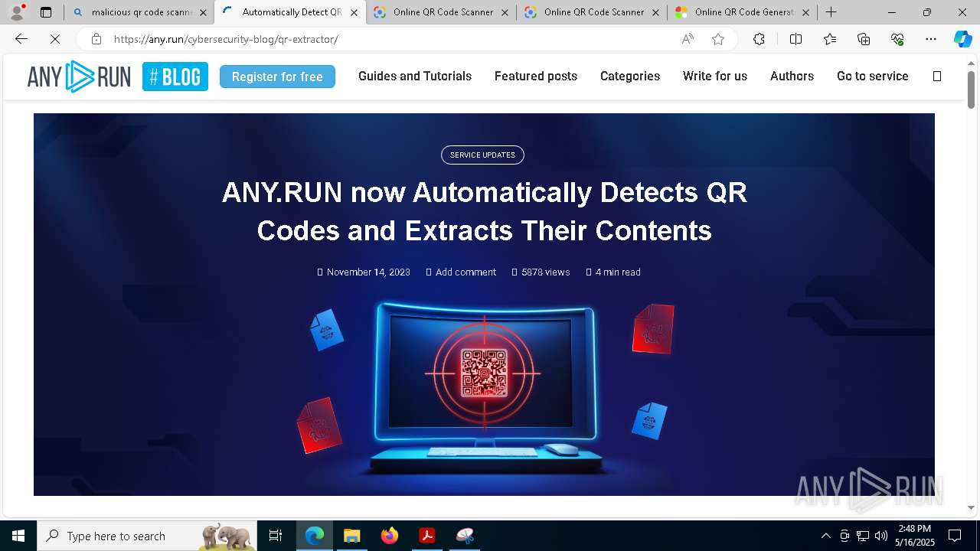Click the SERVICE UPDATES category tag
This screenshot has height=551, width=980.
pos(482,155)
